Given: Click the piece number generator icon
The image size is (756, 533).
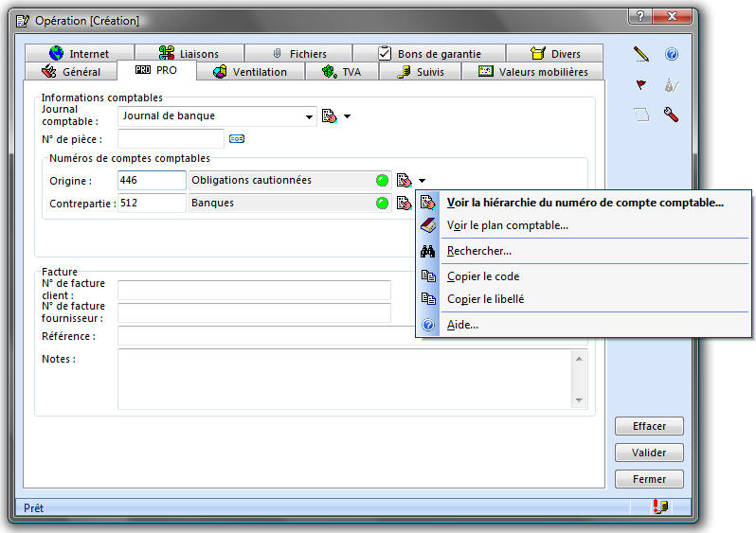Looking at the screenshot, I should (237, 139).
